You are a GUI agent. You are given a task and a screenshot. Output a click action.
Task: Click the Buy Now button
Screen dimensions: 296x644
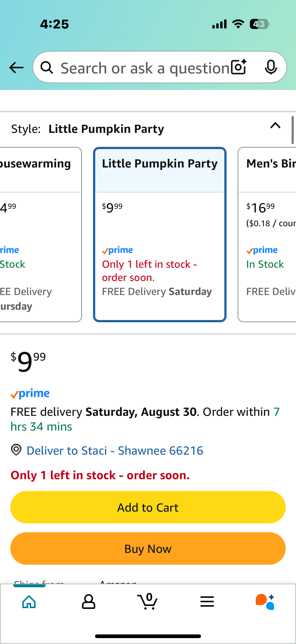click(x=148, y=548)
